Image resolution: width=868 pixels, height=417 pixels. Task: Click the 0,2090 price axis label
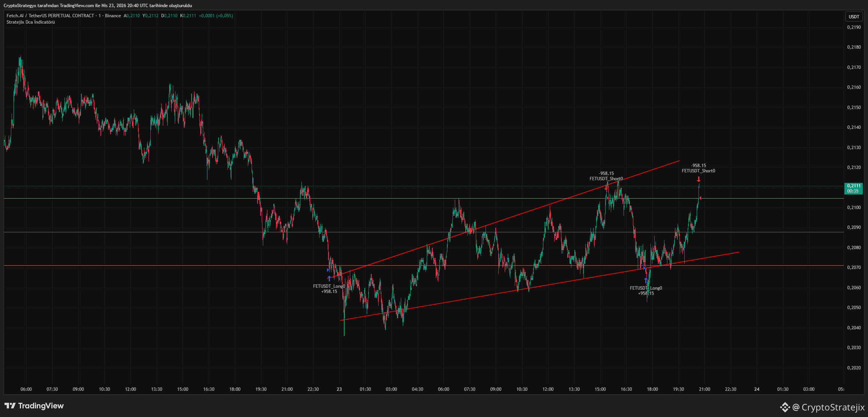coord(854,227)
